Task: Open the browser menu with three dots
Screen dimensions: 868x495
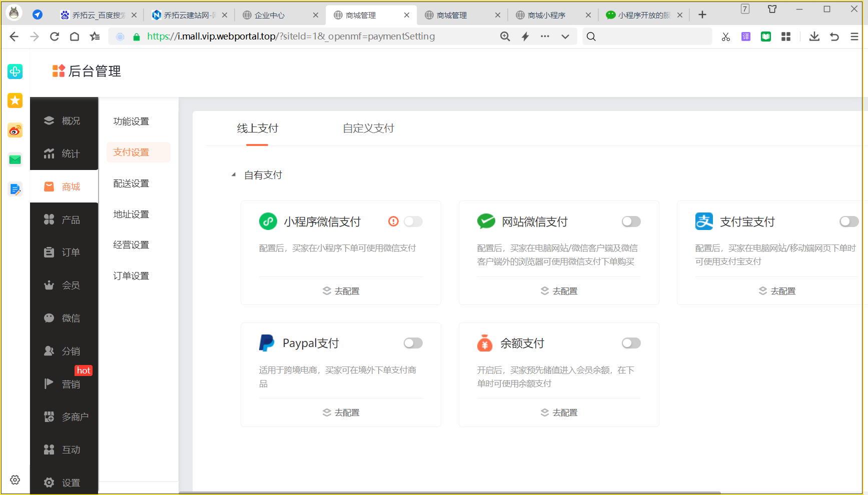Action: coord(545,36)
